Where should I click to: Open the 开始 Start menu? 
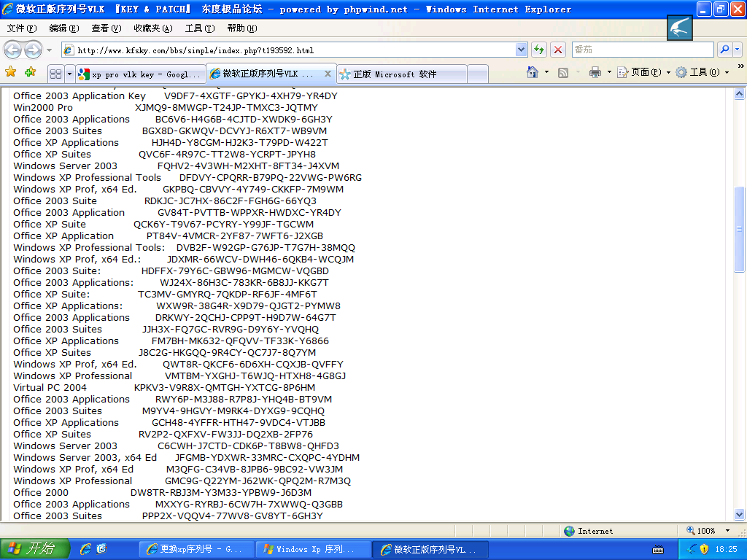click(x=35, y=549)
